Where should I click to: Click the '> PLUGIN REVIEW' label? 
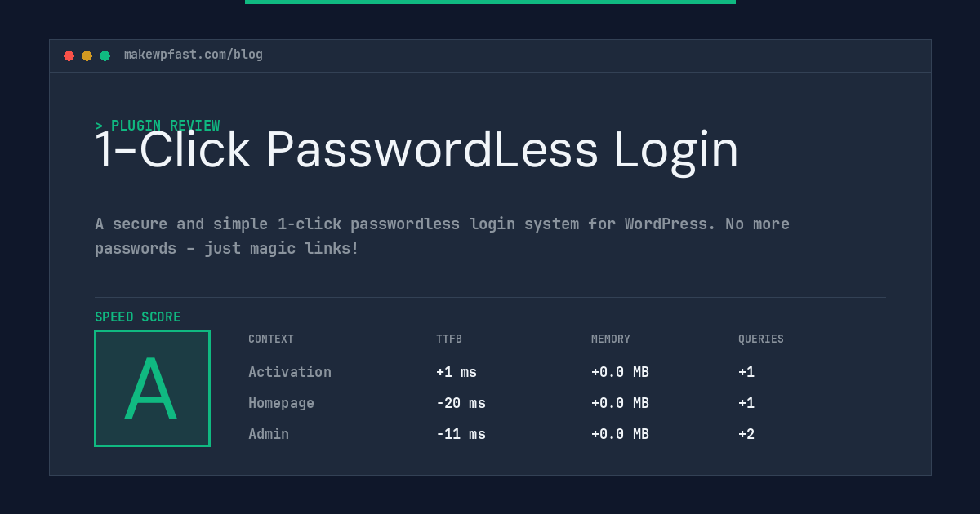point(158,126)
